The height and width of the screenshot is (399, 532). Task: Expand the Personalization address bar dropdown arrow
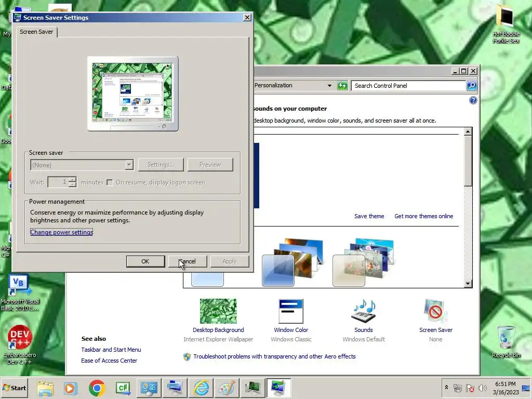coord(329,86)
